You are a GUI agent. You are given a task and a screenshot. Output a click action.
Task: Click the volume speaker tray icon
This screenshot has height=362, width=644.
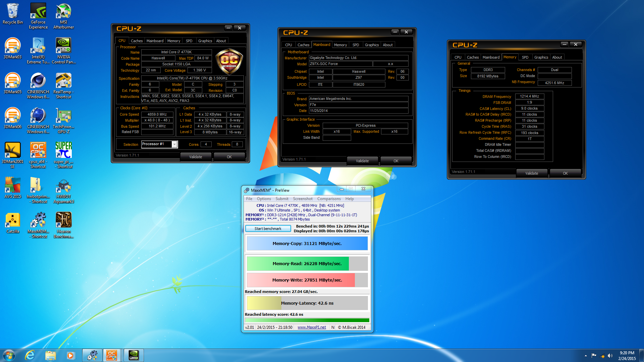coord(610,356)
